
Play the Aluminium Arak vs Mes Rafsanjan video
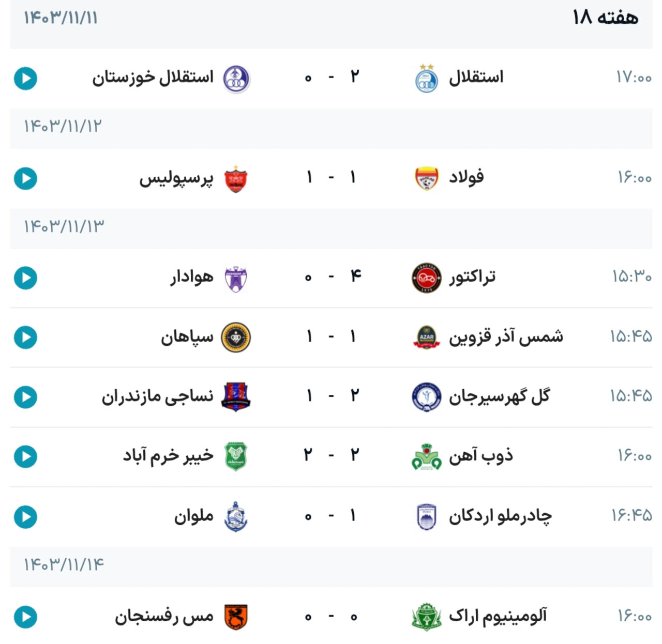pos(25,617)
